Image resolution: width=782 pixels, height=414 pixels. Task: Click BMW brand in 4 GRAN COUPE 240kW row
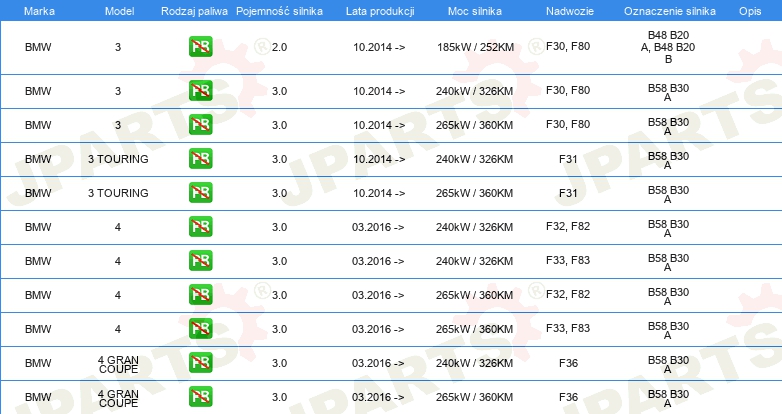tap(38, 363)
